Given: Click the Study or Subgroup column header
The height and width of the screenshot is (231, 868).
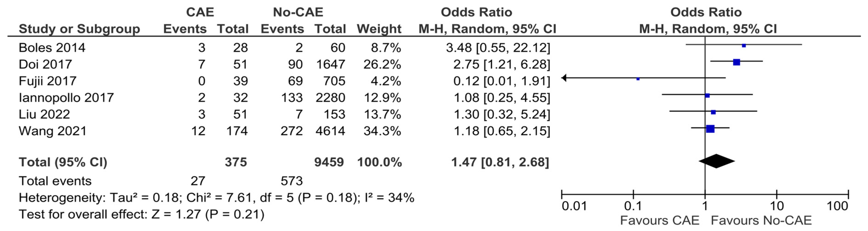Looking at the screenshot, I should click(x=79, y=29).
